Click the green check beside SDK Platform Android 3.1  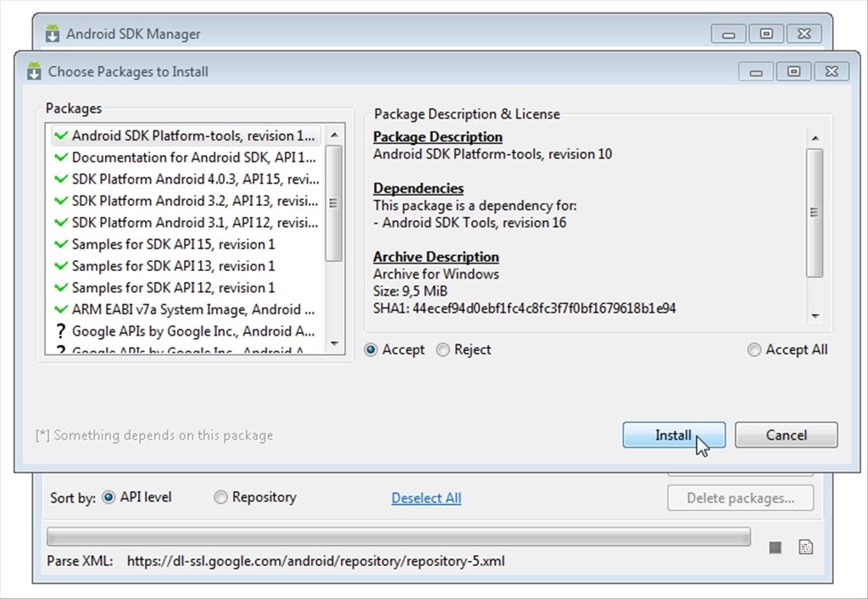pos(62,223)
